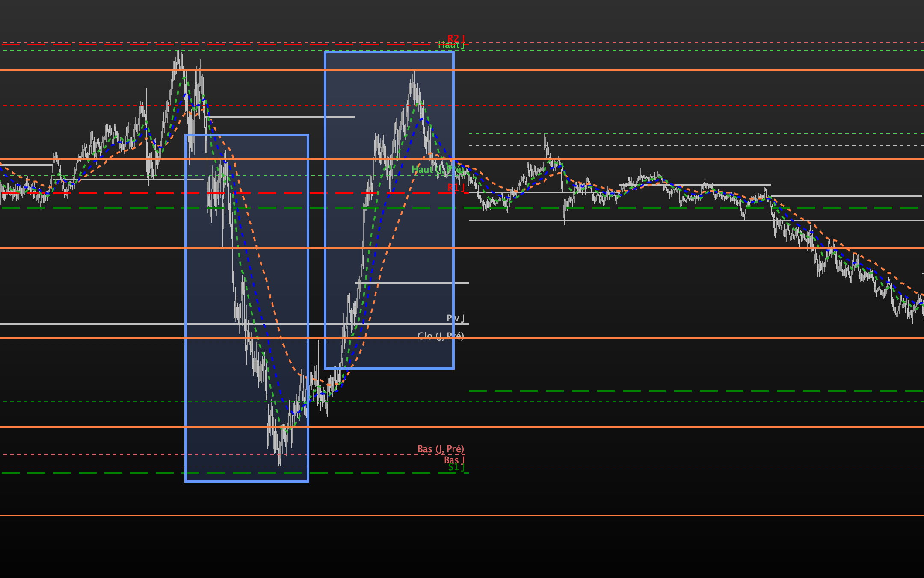Click the 'Haut (J, Pré)' label

pyautogui.click(x=437, y=170)
